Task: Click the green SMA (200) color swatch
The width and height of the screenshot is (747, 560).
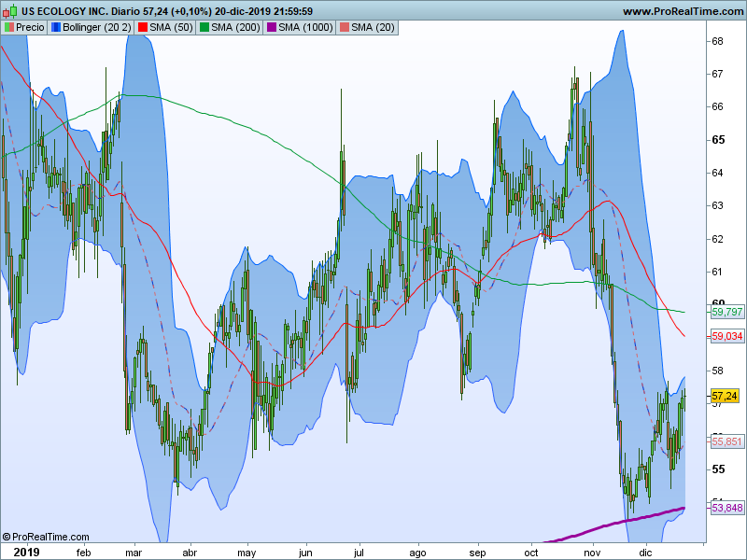Action: coord(204,28)
